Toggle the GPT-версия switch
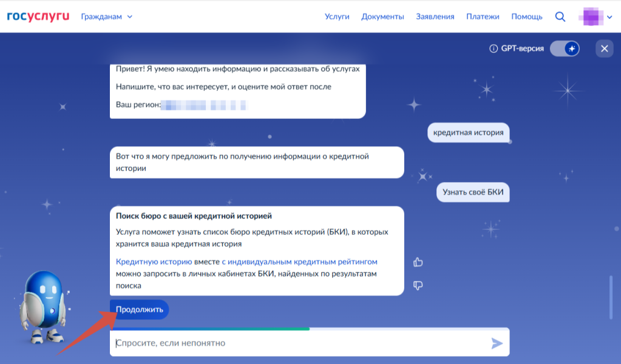The height and width of the screenshot is (364, 621). 565,49
